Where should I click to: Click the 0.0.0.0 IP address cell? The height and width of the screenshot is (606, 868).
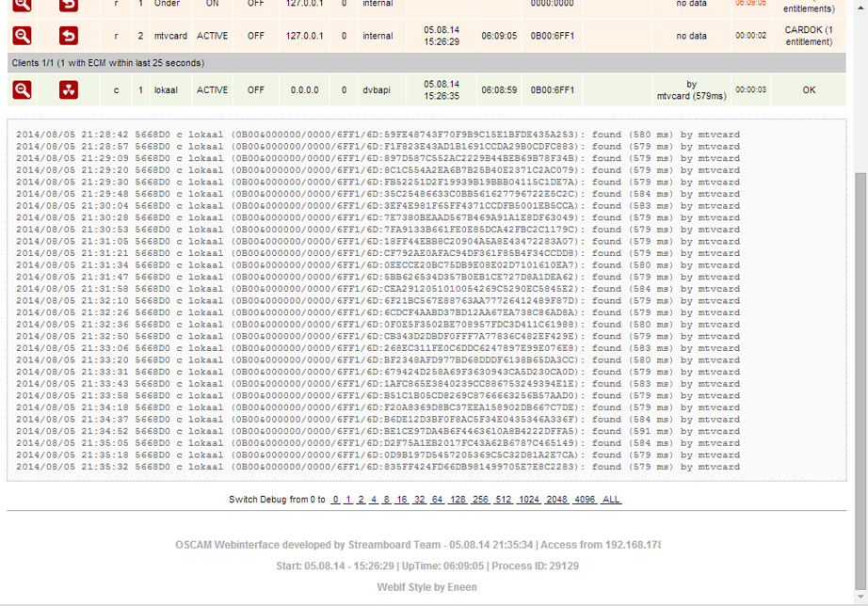pos(304,89)
